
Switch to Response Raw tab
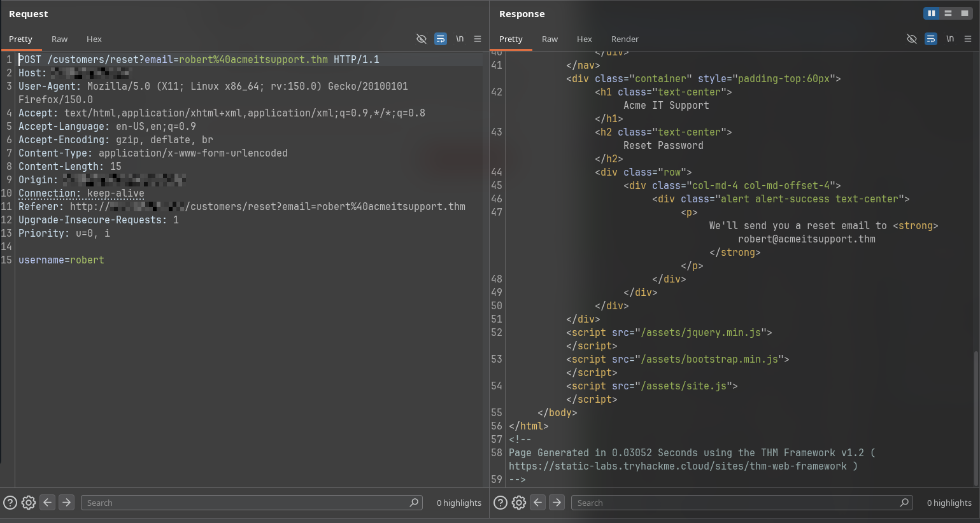[x=550, y=39]
